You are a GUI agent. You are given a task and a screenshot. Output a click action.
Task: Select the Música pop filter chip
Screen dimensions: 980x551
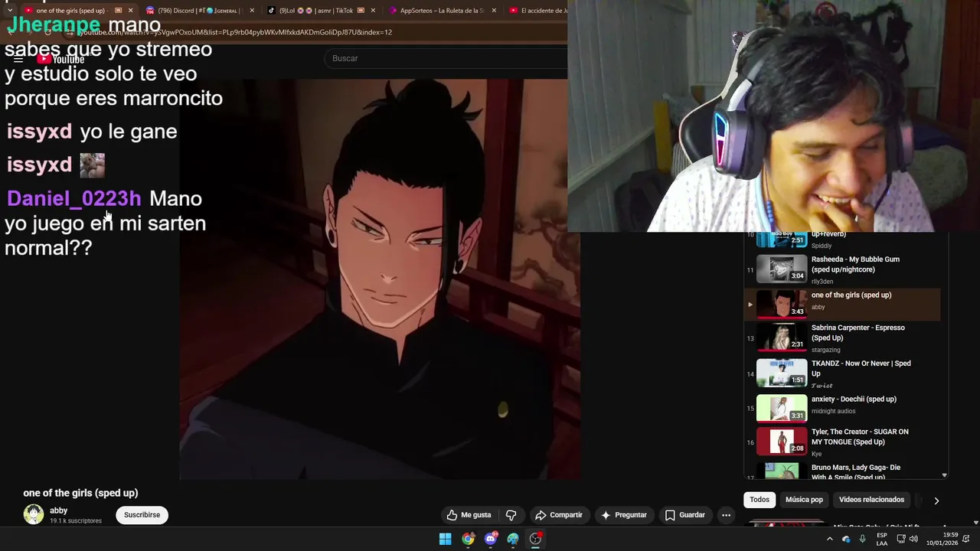804,500
